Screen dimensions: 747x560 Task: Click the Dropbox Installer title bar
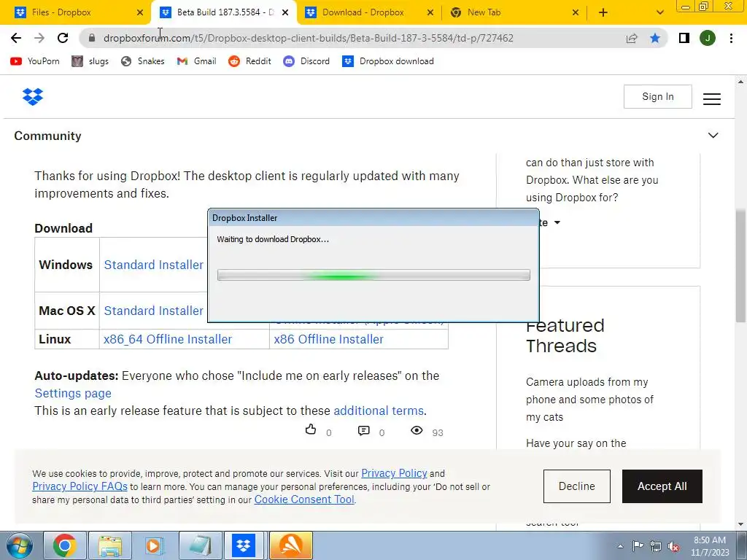pos(373,217)
